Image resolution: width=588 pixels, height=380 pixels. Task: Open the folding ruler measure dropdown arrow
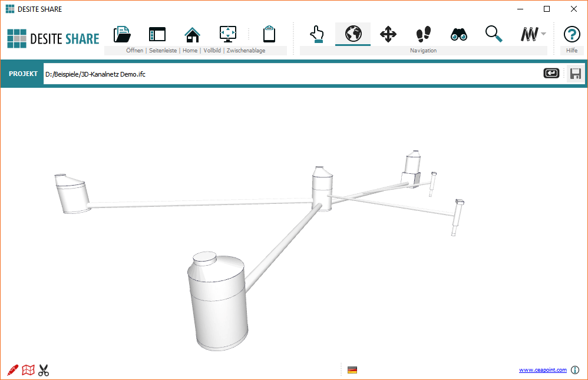[543, 34]
